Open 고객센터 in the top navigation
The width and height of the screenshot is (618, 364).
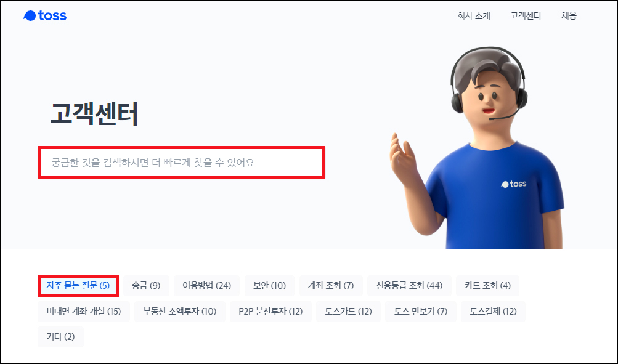[x=526, y=16]
